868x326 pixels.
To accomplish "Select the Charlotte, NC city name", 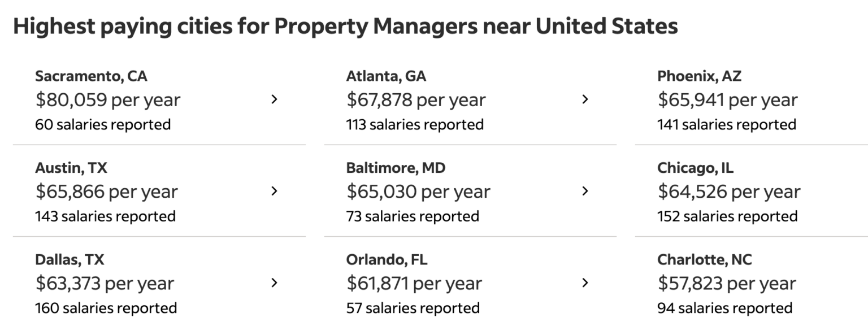I will pos(705,259).
